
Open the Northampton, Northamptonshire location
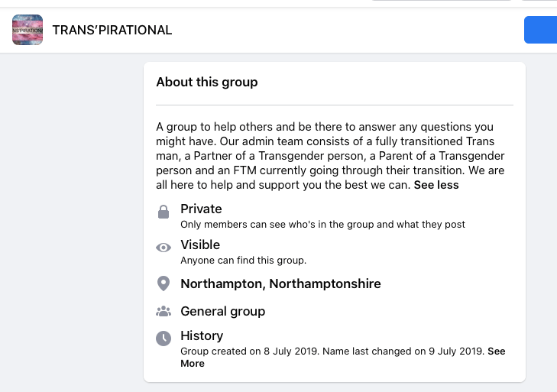280,283
